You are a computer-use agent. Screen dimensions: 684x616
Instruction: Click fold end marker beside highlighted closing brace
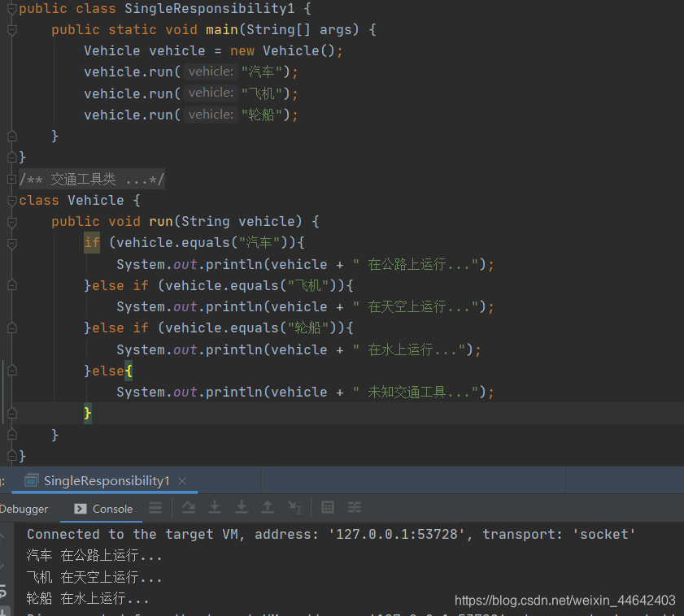[x=12, y=414]
